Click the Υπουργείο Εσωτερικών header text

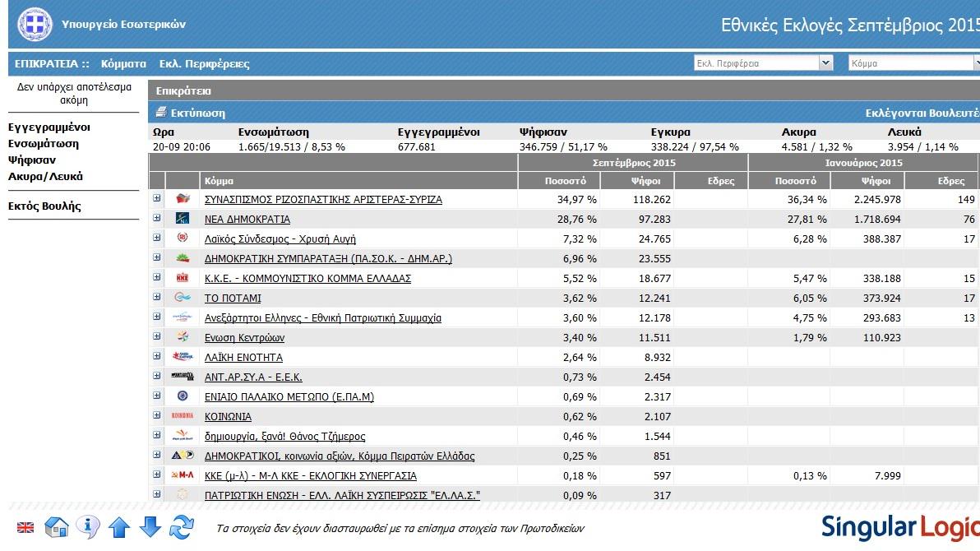(x=124, y=25)
